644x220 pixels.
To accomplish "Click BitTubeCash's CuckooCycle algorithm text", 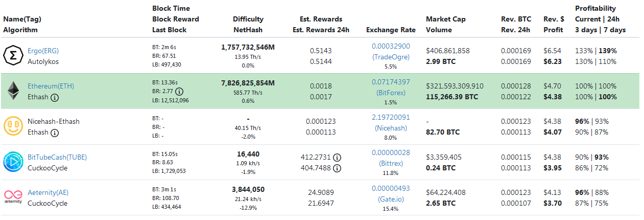I will (x=47, y=168).
